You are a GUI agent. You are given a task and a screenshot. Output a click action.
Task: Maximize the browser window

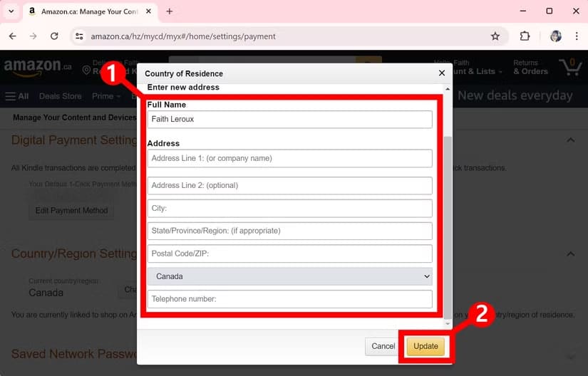[550, 11]
